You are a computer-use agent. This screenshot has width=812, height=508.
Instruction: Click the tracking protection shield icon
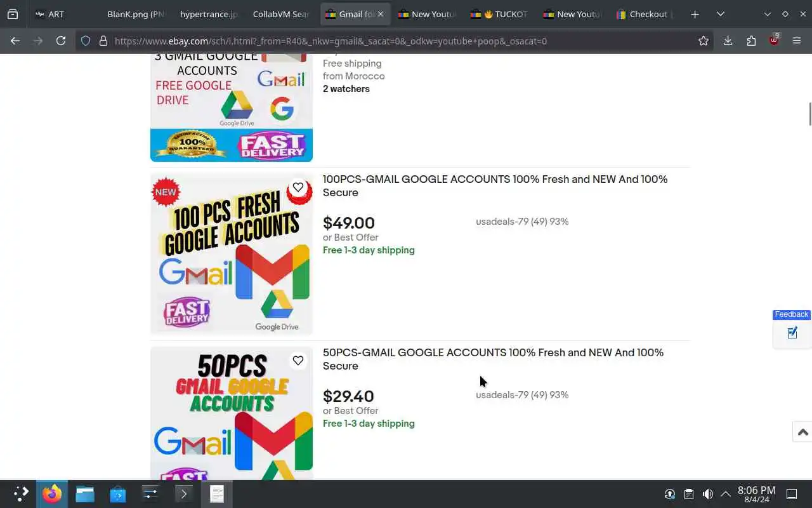tap(86, 41)
